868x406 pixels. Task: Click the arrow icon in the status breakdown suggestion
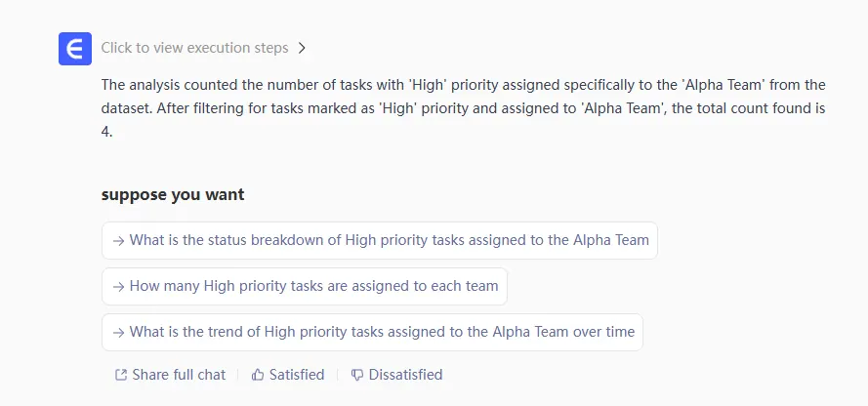tap(118, 240)
